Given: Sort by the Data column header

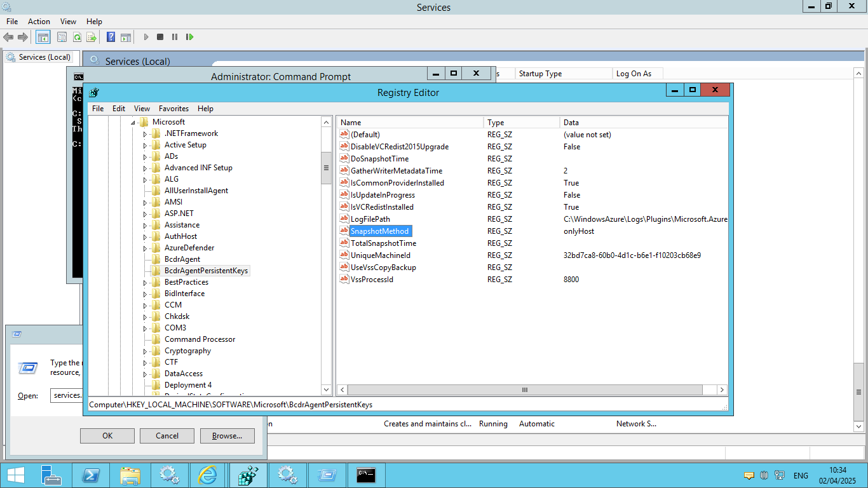Looking at the screenshot, I should [x=644, y=123].
